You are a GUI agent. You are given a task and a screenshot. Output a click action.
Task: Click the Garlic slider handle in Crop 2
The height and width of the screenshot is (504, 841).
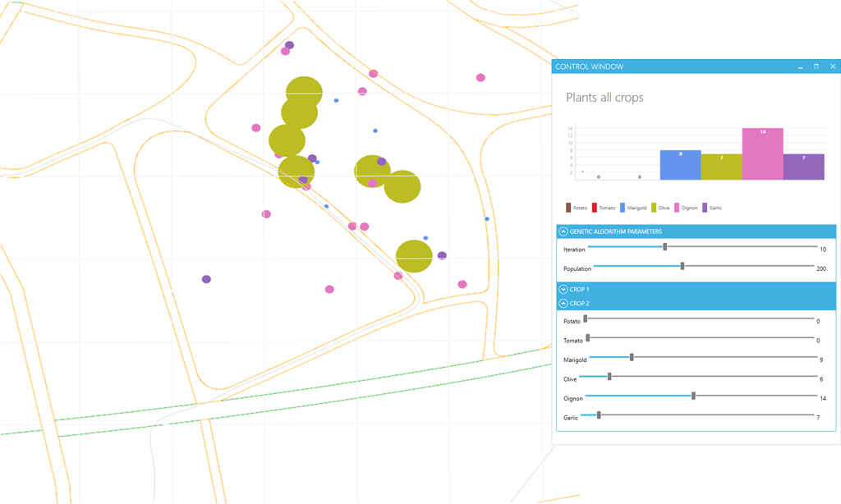pos(599,415)
